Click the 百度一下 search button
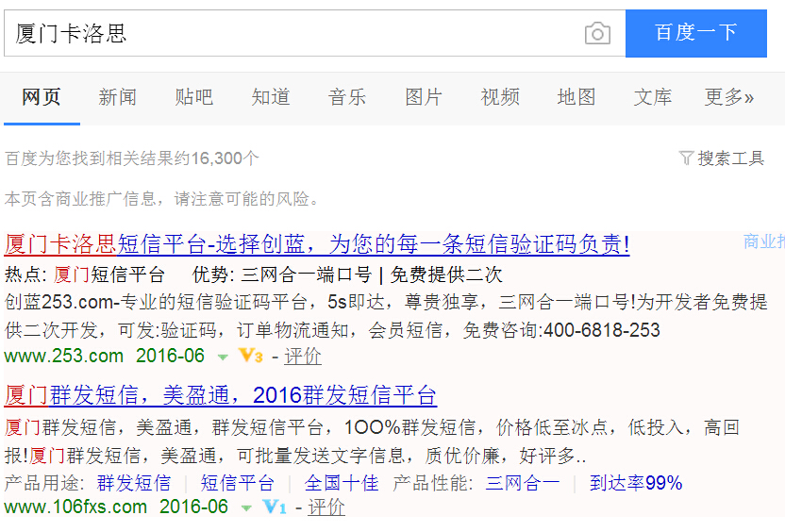The height and width of the screenshot is (532, 785). (x=696, y=33)
